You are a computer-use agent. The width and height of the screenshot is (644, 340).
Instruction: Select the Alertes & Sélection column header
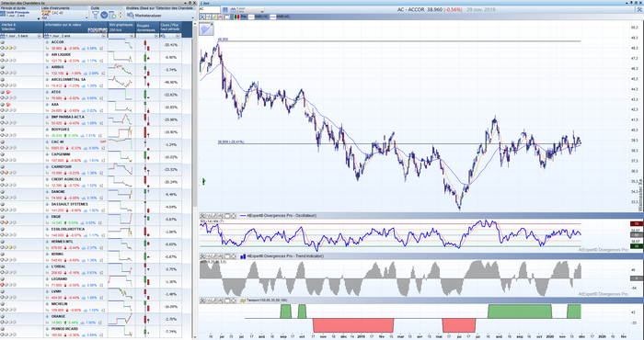coord(22,27)
